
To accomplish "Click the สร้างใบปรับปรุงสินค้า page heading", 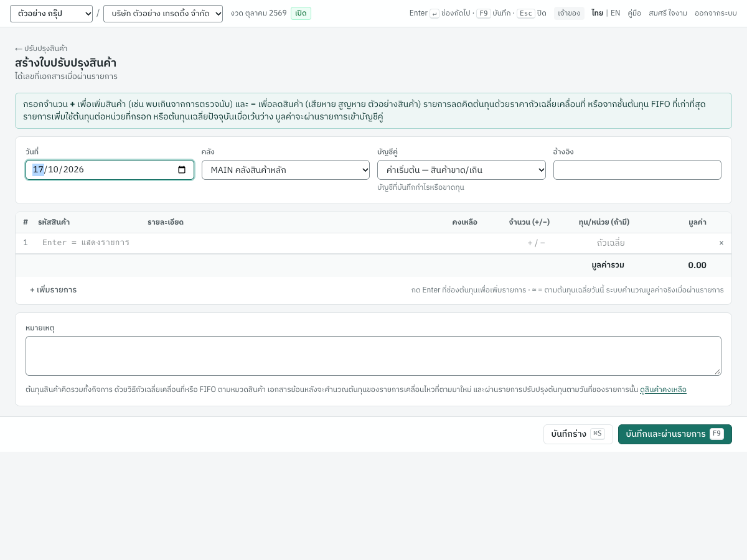I will coord(65,63).
